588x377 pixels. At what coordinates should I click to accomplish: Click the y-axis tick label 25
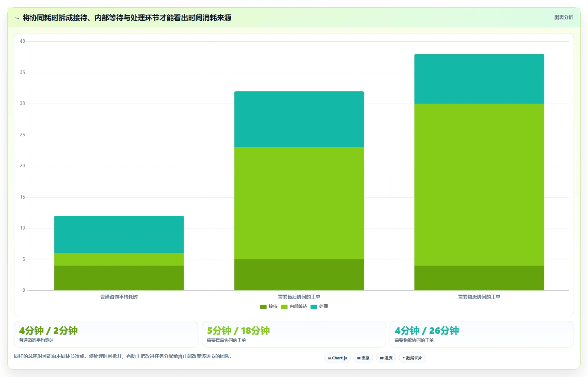[22, 135]
